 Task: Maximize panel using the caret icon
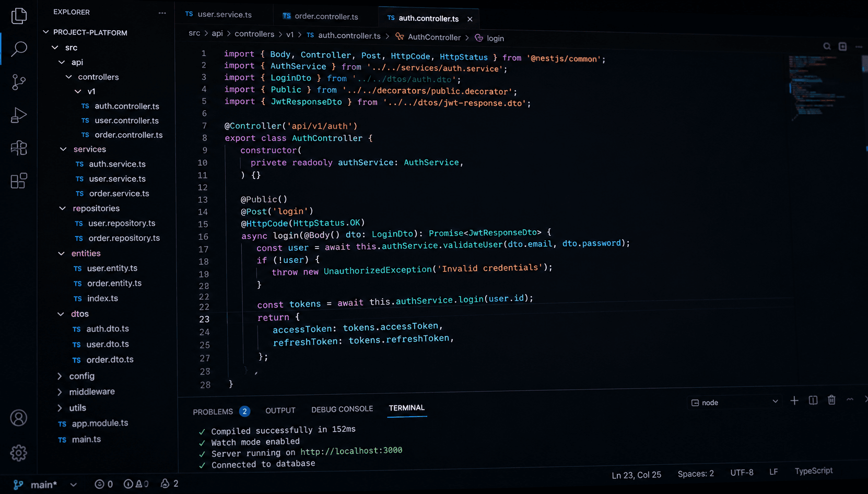850,399
